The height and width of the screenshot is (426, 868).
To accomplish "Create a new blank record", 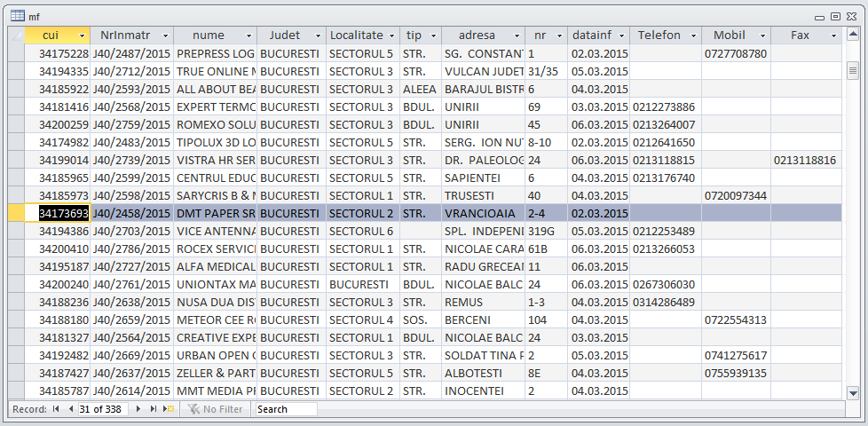I will click(169, 409).
